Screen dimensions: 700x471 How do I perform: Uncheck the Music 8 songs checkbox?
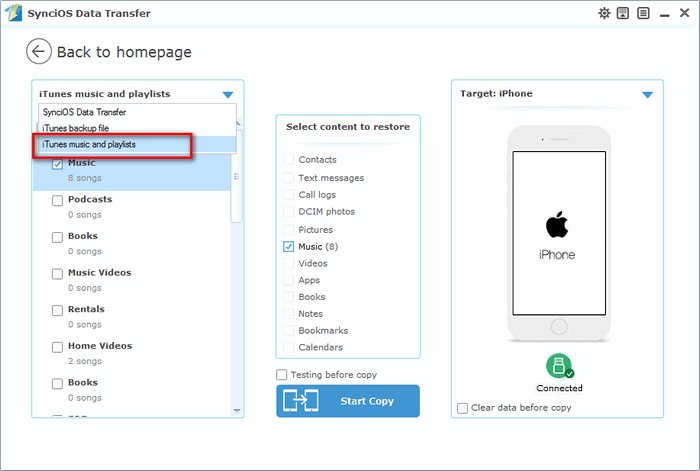57,164
